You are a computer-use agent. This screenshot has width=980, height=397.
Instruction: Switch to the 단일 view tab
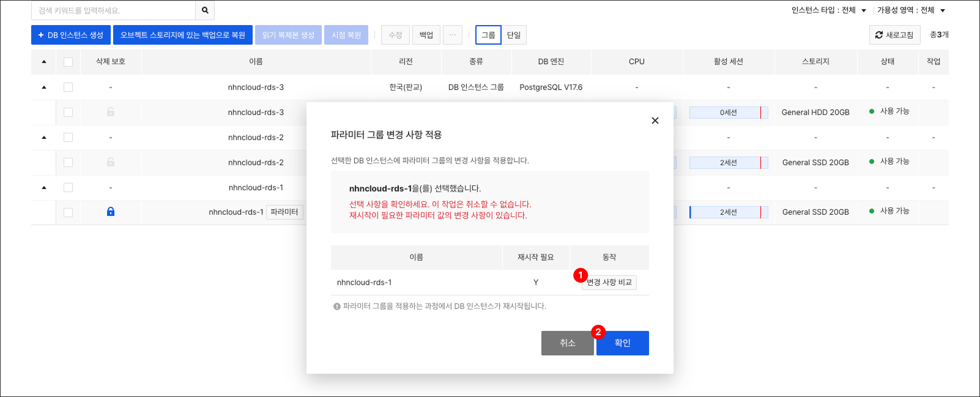[x=514, y=35]
